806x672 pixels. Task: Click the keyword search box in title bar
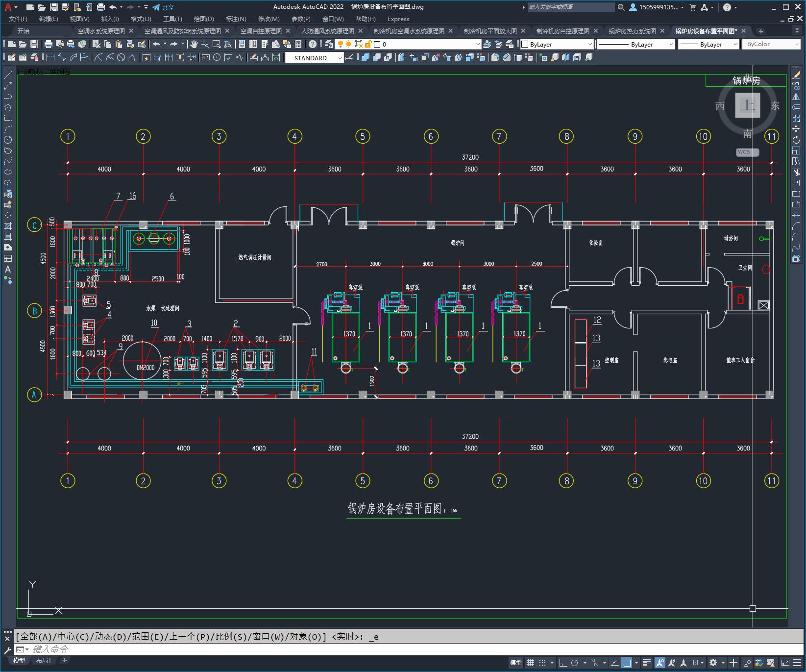[571, 7]
